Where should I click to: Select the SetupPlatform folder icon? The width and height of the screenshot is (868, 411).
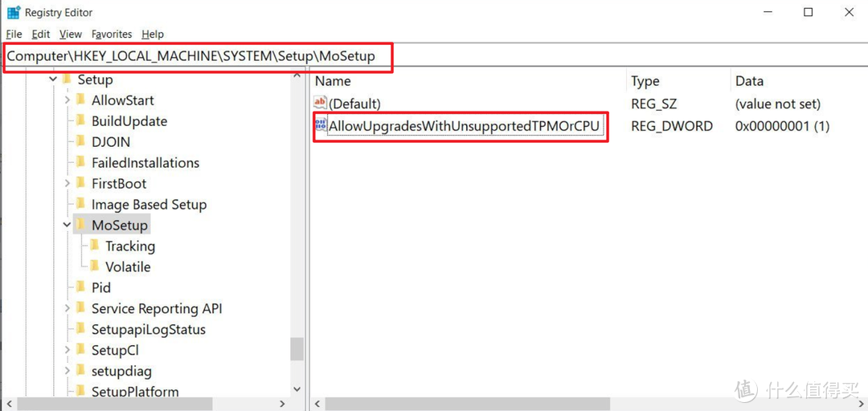81,391
